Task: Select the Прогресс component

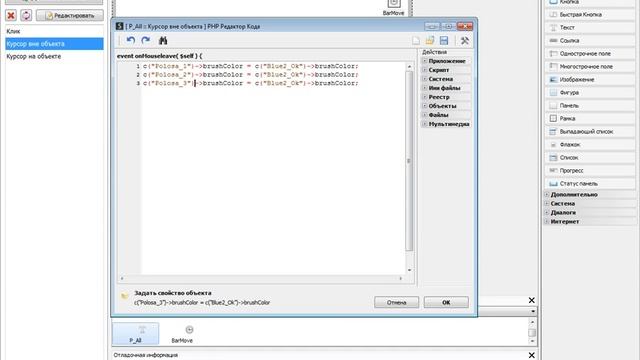Action: click(x=590, y=171)
